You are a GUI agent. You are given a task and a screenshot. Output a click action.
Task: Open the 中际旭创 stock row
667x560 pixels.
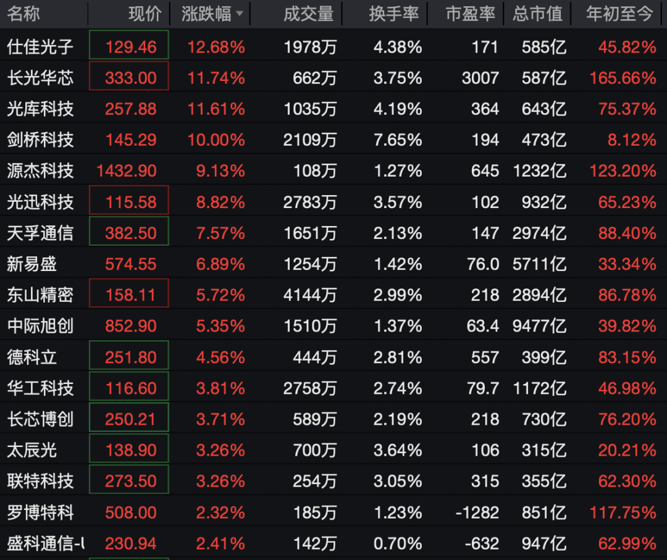click(40, 326)
